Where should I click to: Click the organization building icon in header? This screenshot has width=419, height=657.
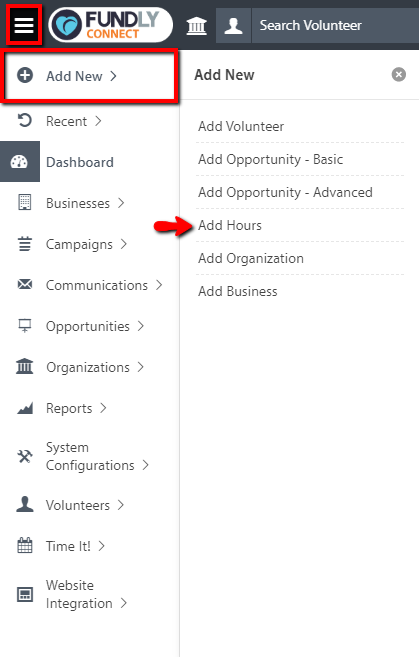197,26
